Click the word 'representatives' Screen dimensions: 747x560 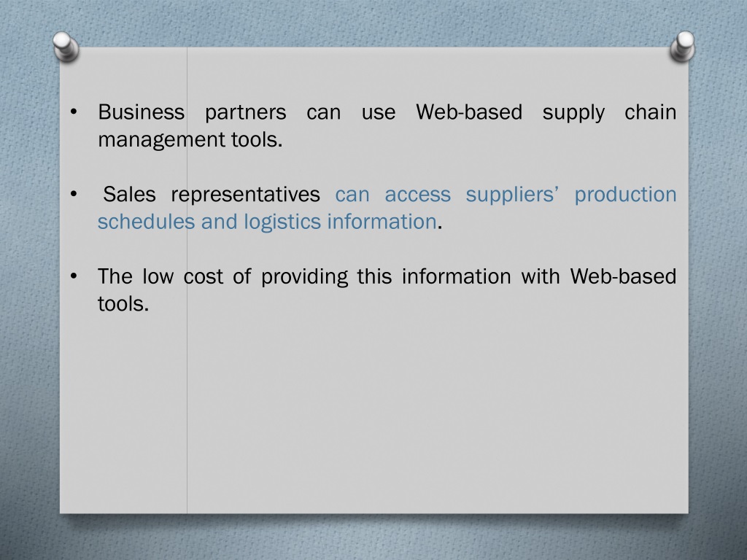245,195
